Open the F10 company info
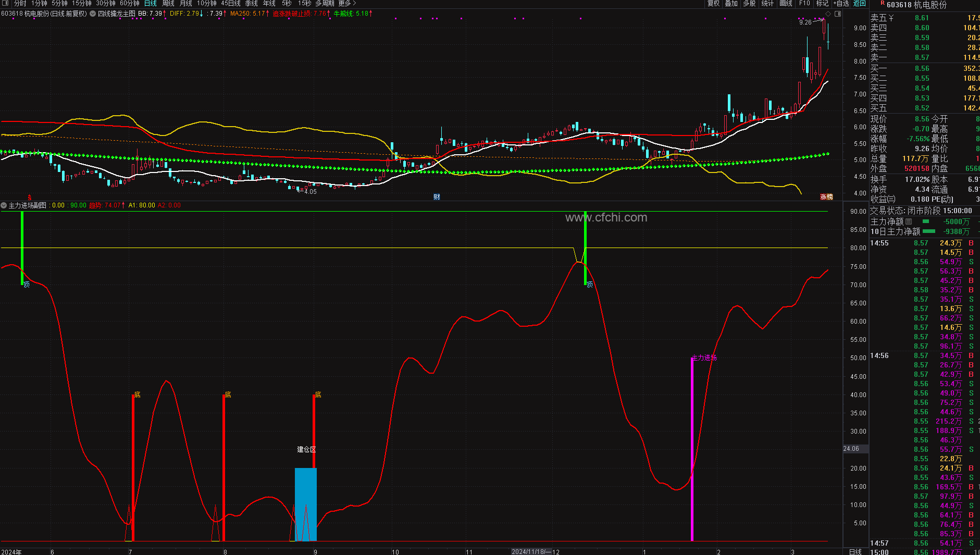The image size is (980, 555). click(804, 3)
